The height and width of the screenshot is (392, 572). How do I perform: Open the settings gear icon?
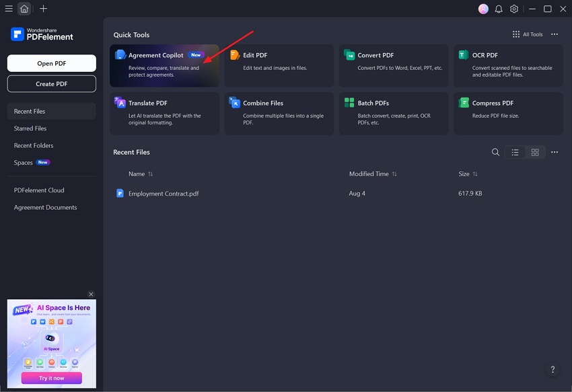pos(513,9)
